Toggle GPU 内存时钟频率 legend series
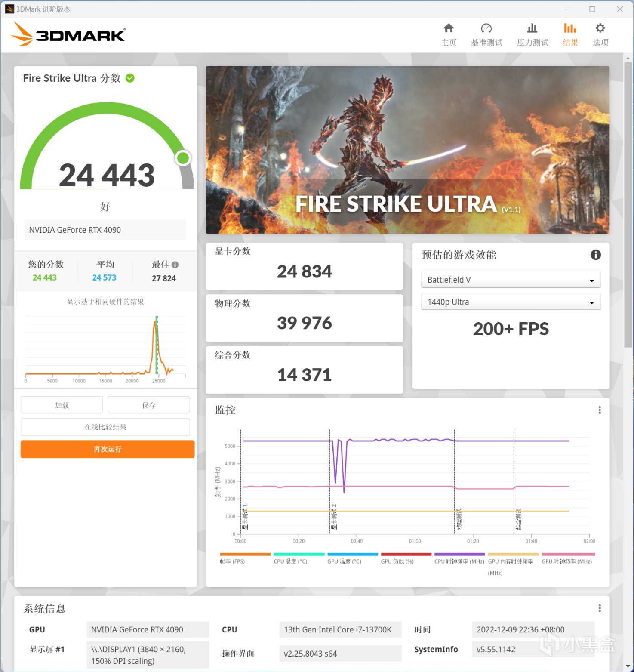Image resolution: width=634 pixels, height=672 pixels. coord(513,564)
